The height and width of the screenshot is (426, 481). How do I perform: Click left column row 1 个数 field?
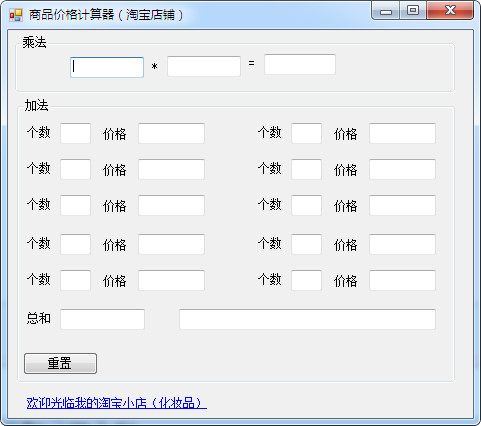pyautogui.click(x=75, y=133)
